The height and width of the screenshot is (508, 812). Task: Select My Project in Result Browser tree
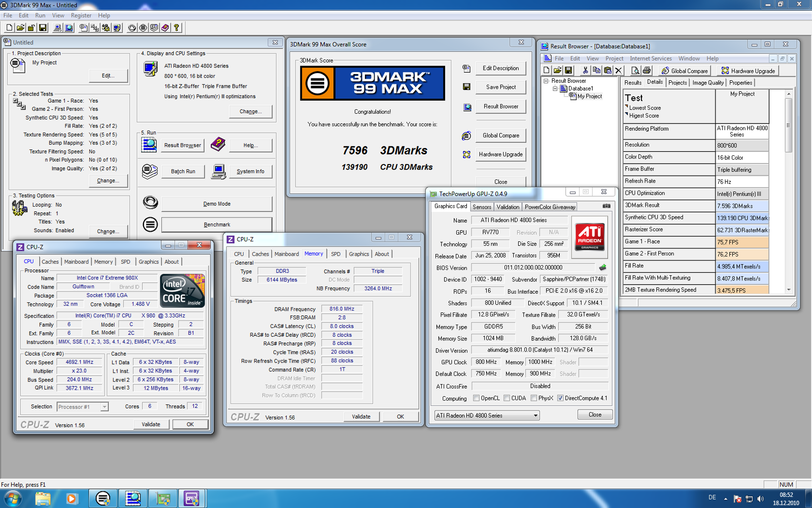[589, 96]
